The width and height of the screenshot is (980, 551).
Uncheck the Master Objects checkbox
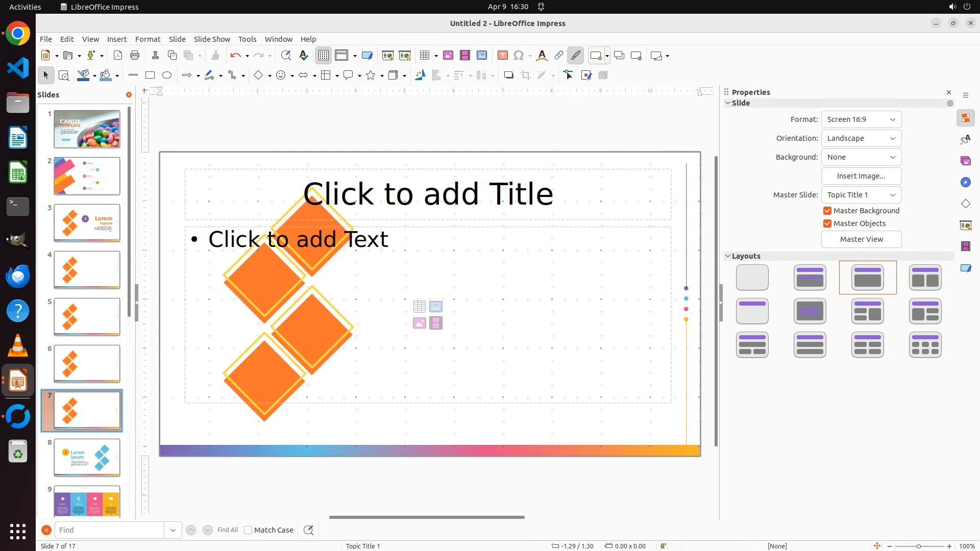(x=827, y=223)
